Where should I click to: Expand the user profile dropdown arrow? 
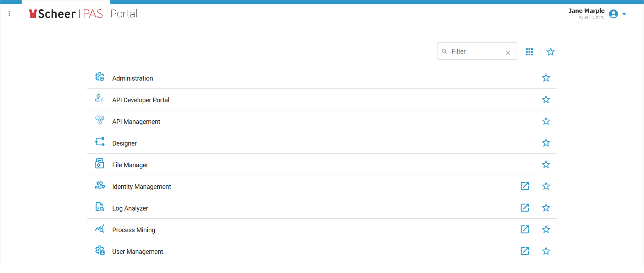(624, 14)
